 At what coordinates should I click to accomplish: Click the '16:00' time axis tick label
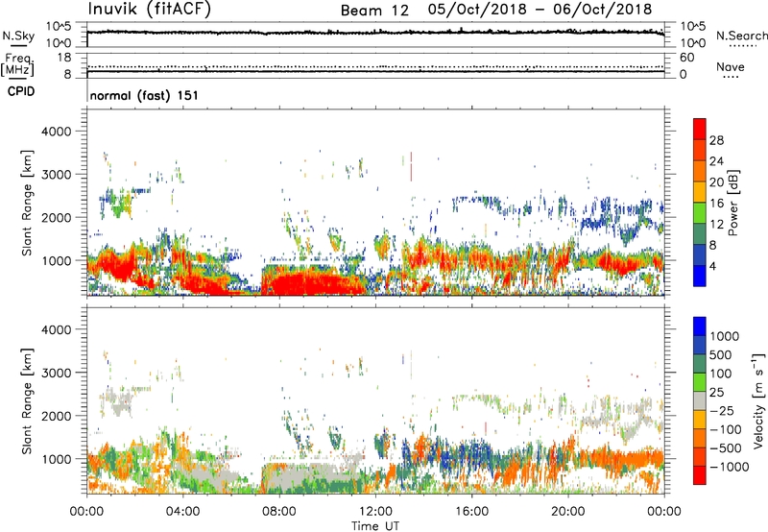471,512
